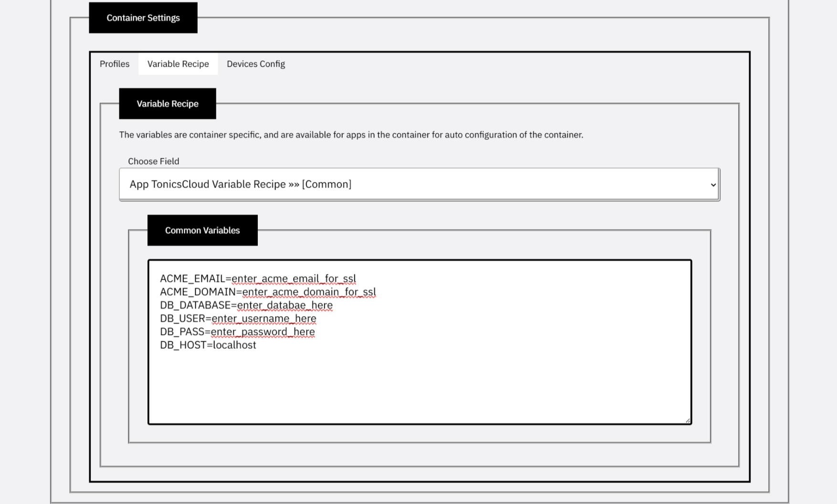Viewport: 837px width, 504px height.
Task: Click the DB_HOST=localhost line
Action: tap(208, 345)
